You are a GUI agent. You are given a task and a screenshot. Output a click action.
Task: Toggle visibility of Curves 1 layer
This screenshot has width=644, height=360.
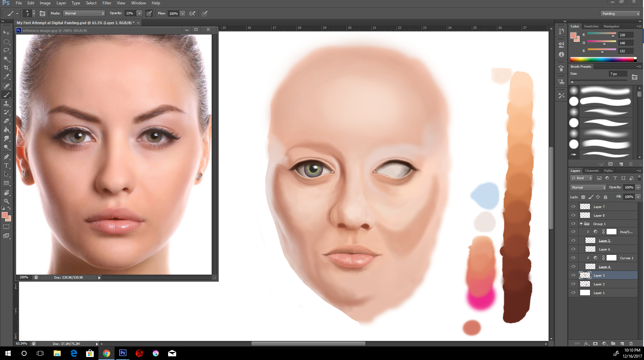pyautogui.click(x=573, y=258)
